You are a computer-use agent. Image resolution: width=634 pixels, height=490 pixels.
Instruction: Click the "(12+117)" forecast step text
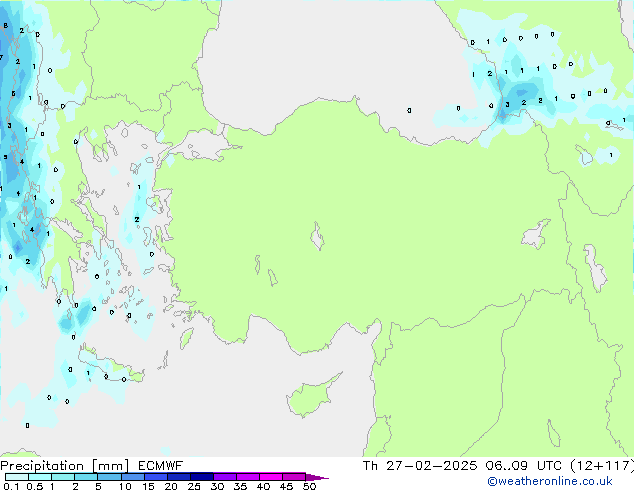coord(602,466)
